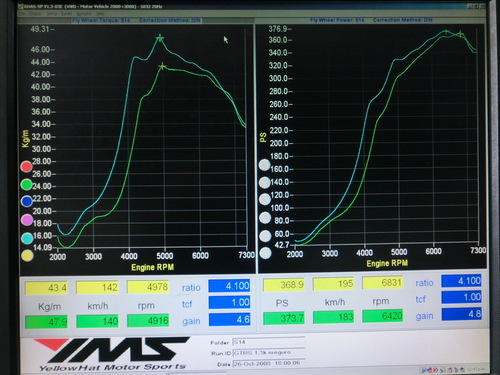Screen dimensions: 500x375
Task: Click the cyan run color circle
Action: [x=27, y=238]
